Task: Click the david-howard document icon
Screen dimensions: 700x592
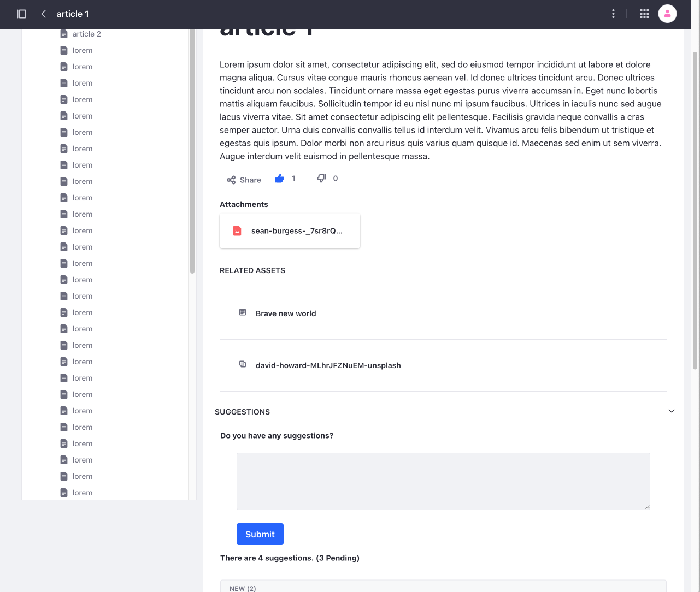Action: (243, 364)
